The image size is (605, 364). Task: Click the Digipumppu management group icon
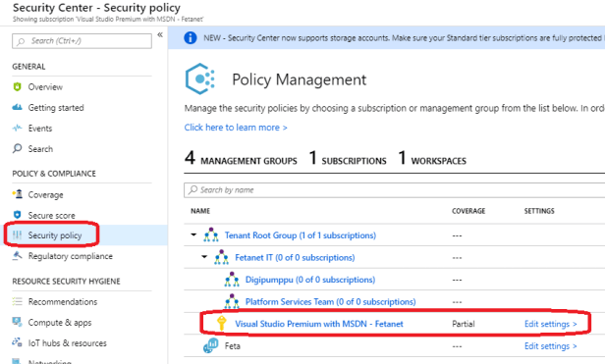232,280
